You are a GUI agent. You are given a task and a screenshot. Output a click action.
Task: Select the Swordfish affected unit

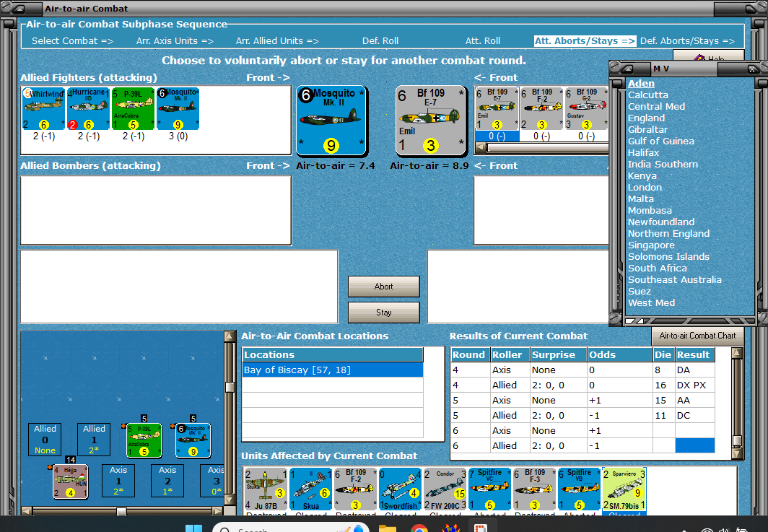point(400,489)
